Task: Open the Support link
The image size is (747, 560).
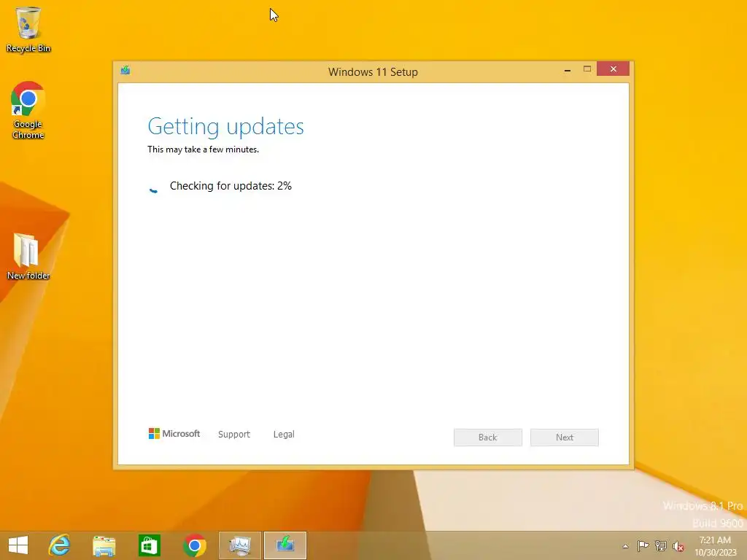Action: (234, 435)
